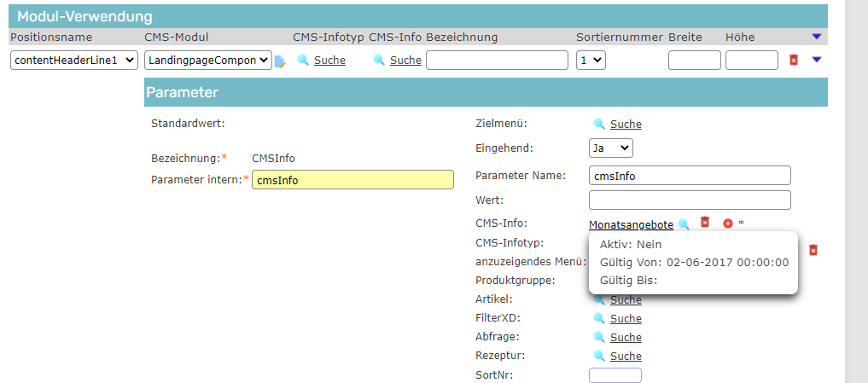Screen dimensions: 868x383
Task: Open the Sortiernummer dropdown
Action: [x=591, y=61]
